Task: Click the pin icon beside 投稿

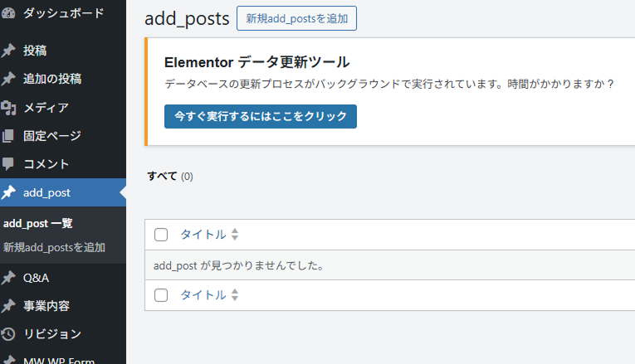Action: (x=8, y=51)
